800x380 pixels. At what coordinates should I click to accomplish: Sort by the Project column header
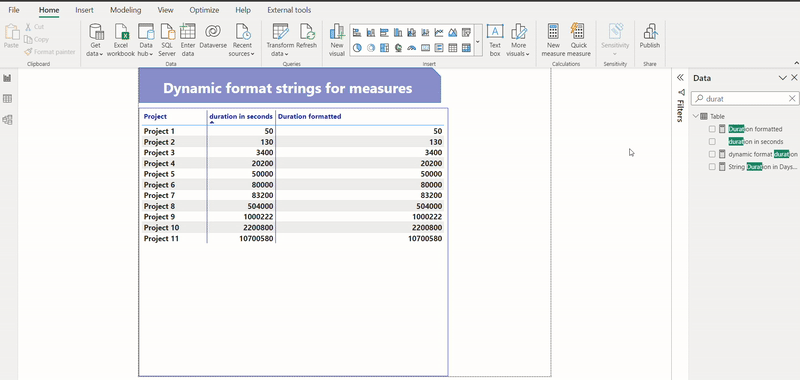click(155, 116)
